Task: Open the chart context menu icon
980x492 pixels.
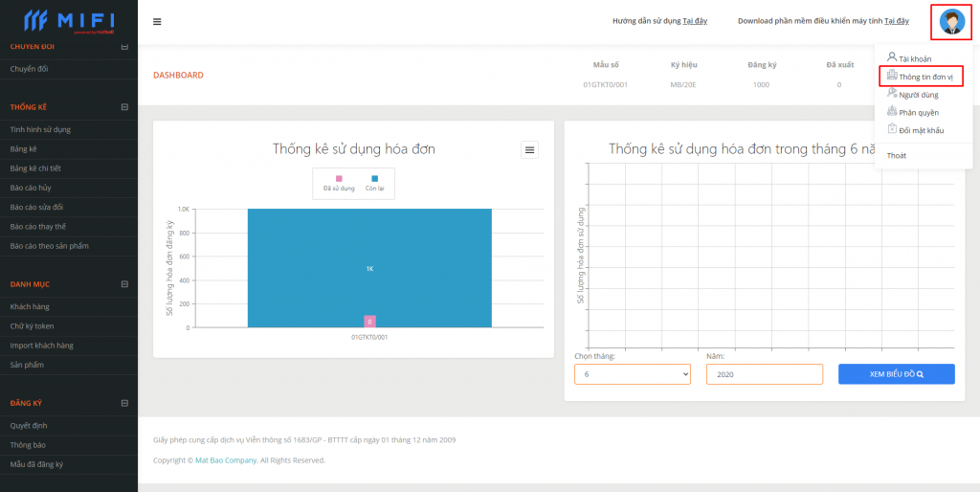Action: pyautogui.click(x=530, y=149)
